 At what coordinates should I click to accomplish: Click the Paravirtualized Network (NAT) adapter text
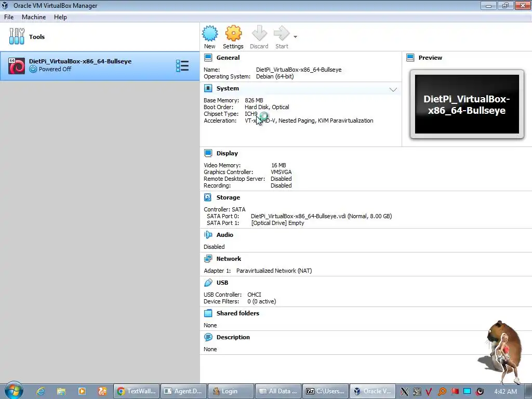click(x=274, y=271)
